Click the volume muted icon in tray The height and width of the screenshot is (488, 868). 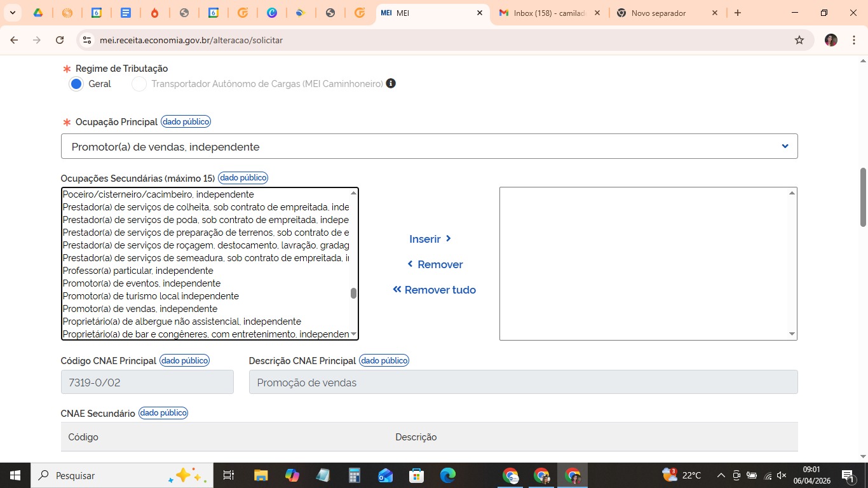(782, 475)
